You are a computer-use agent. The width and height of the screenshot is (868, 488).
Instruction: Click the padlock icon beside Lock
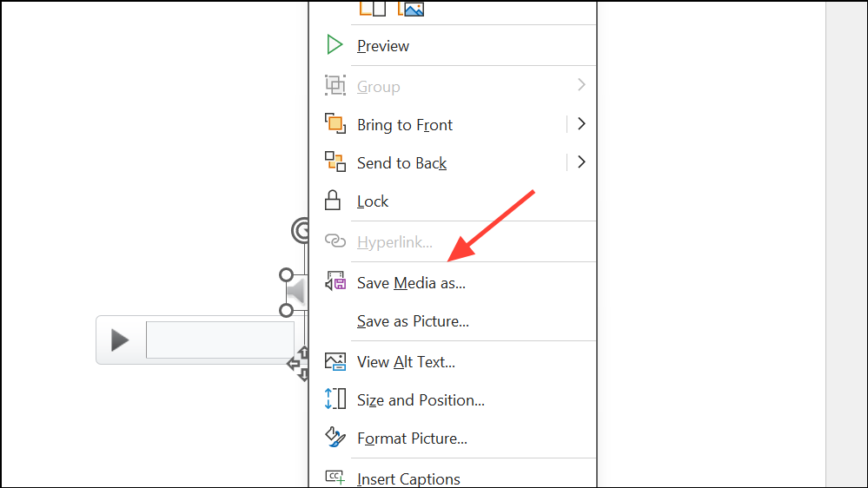click(x=334, y=201)
